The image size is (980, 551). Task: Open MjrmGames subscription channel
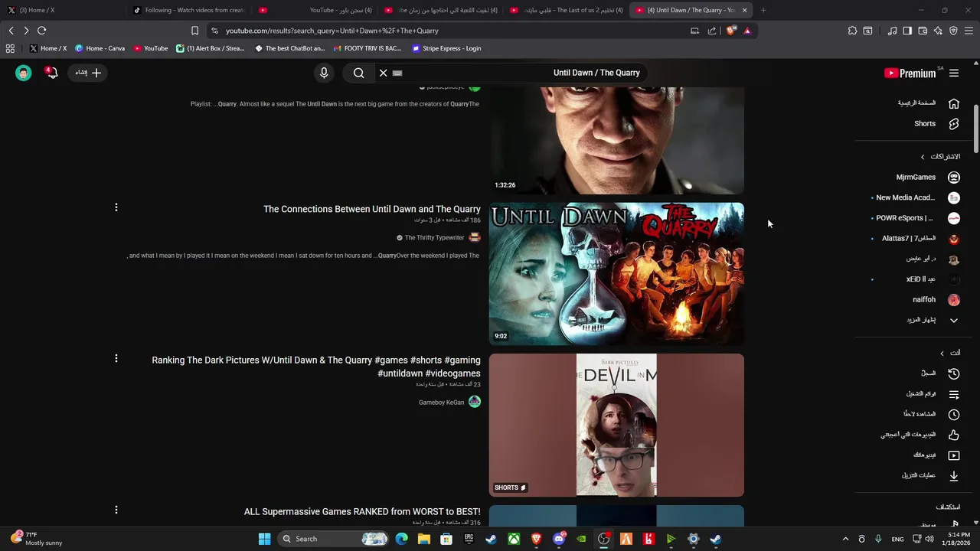click(x=927, y=177)
